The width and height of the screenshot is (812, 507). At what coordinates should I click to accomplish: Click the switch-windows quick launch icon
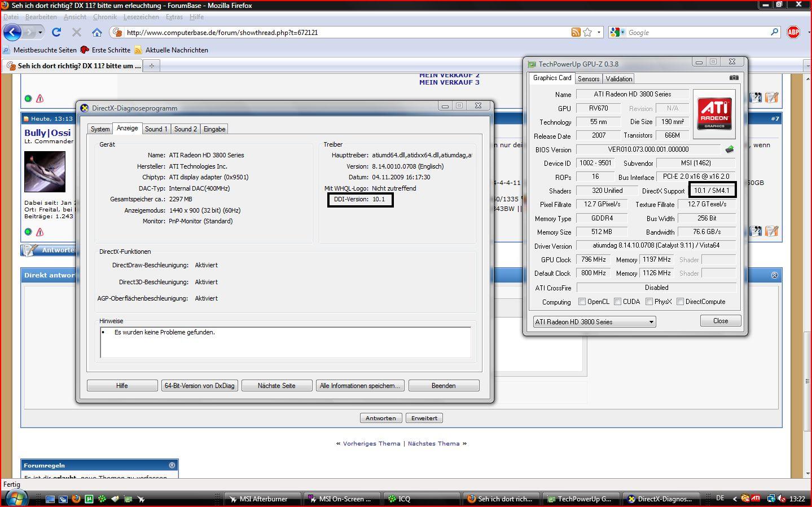[63, 499]
